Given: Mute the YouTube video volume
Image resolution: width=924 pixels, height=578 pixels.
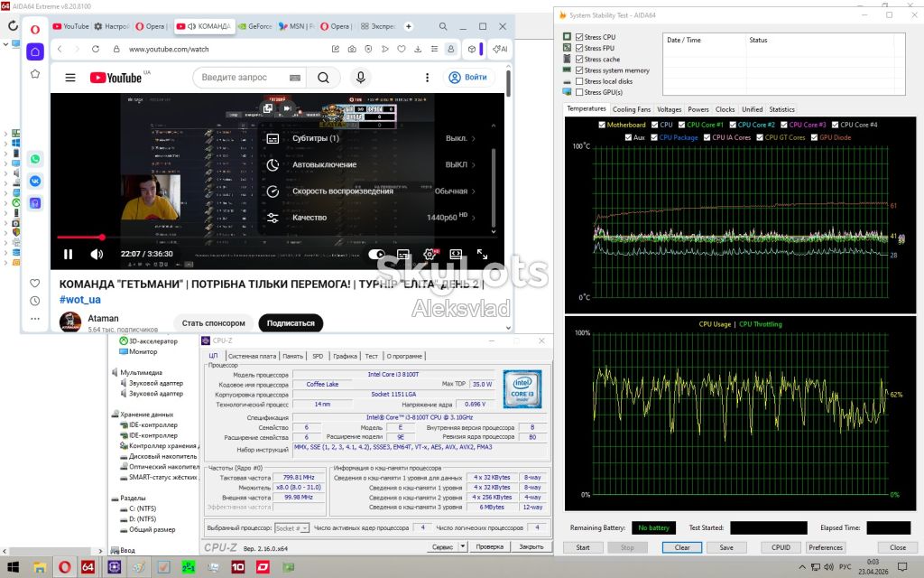Looking at the screenshot, I should click(97, 254).
